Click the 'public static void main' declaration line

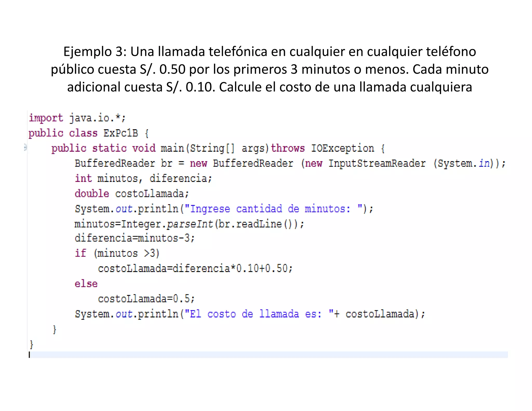(218, 148)
